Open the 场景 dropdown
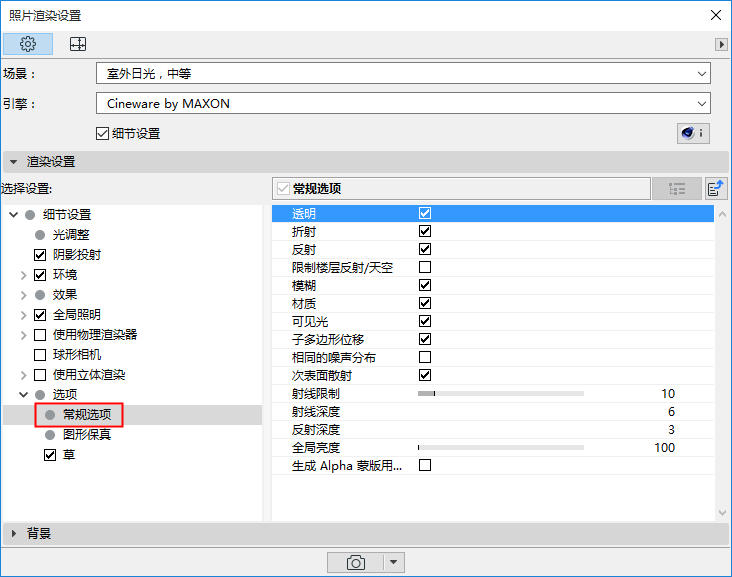Image resolution: width=732 pixels, height=577 pixels. tap(403, 74)
